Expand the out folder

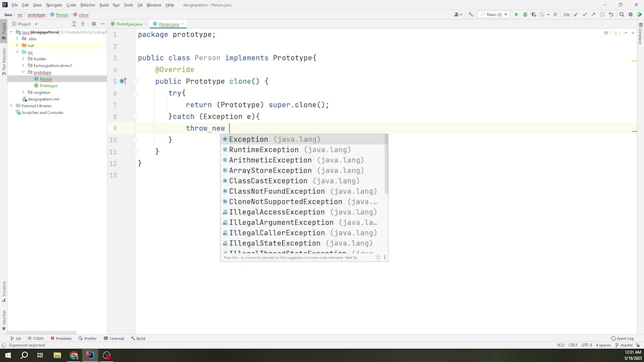coord(17,45)
